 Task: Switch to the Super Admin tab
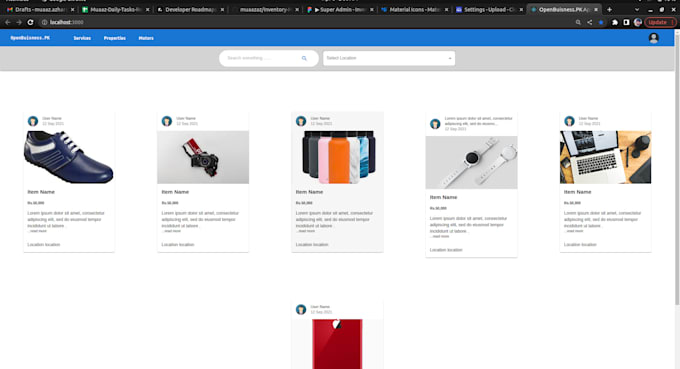[x=340, y=9]
